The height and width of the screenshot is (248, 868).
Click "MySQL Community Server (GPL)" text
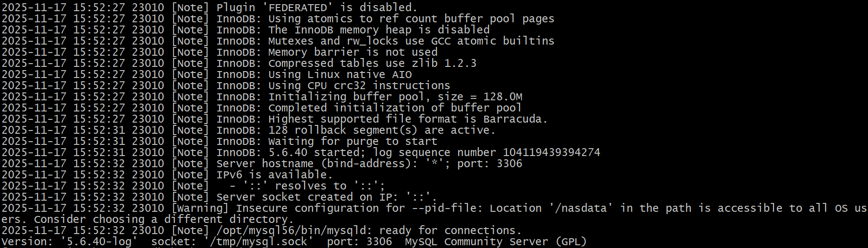tap(496, 242)
